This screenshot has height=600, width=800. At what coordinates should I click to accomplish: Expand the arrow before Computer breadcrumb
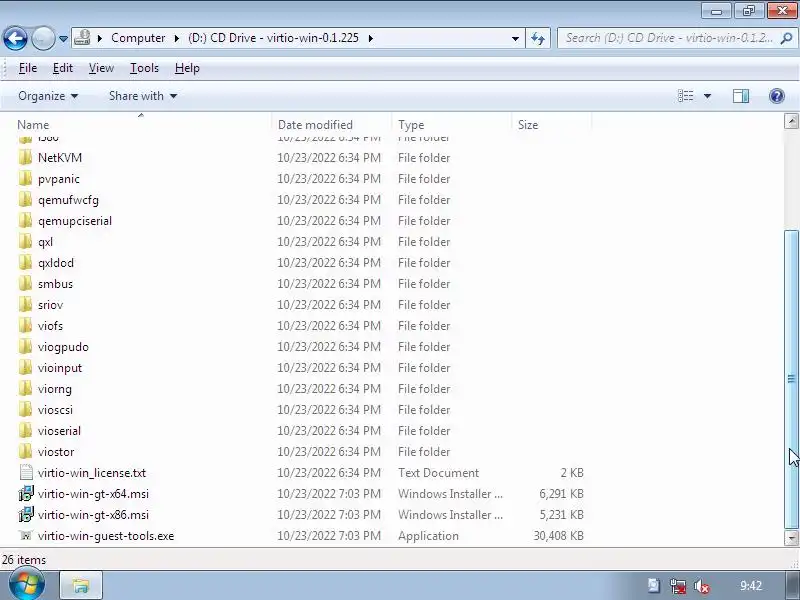[99, 38]
